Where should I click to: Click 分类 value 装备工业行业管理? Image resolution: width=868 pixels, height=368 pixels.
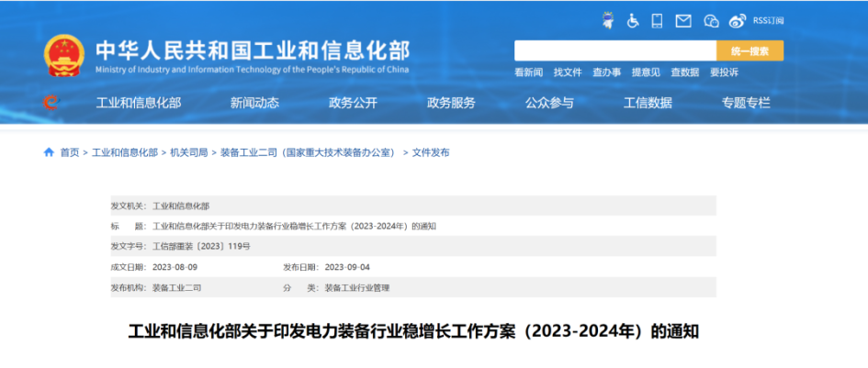tap(357, 288)
